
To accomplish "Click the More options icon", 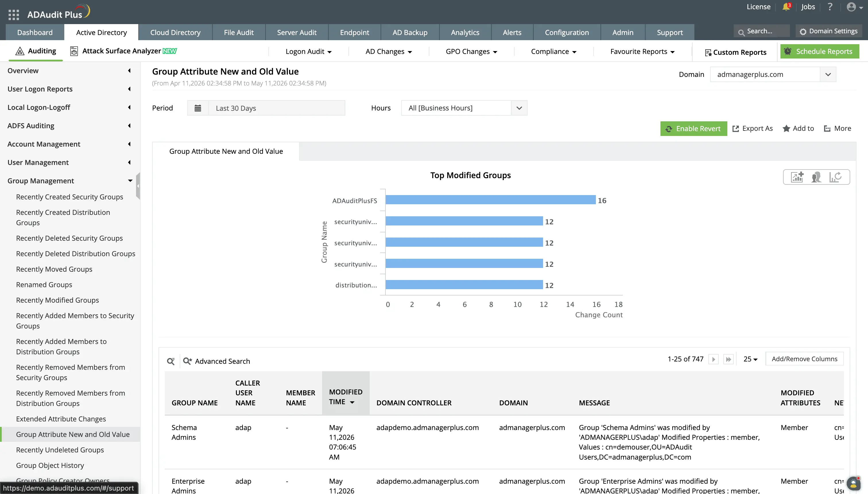I will click(x=827, y=129).
